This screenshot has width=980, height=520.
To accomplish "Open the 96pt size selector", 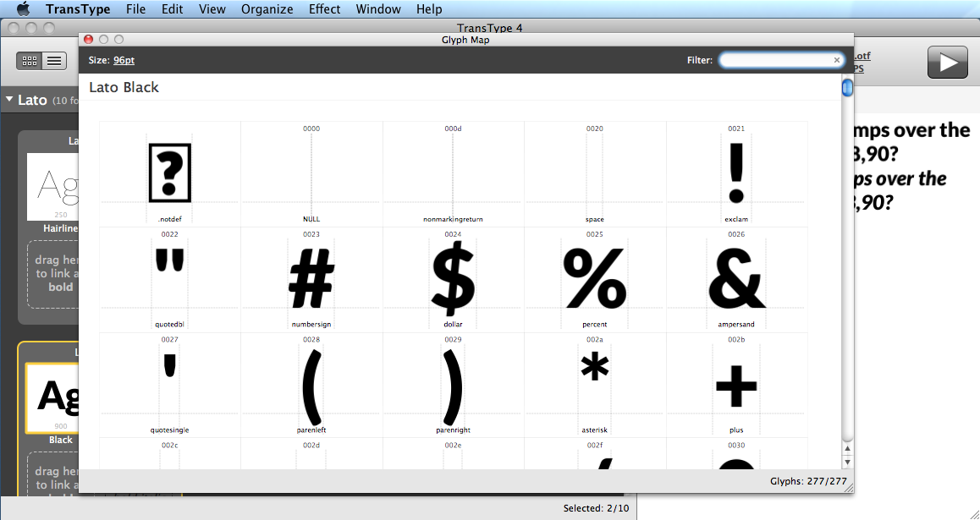I will [124, 60].
